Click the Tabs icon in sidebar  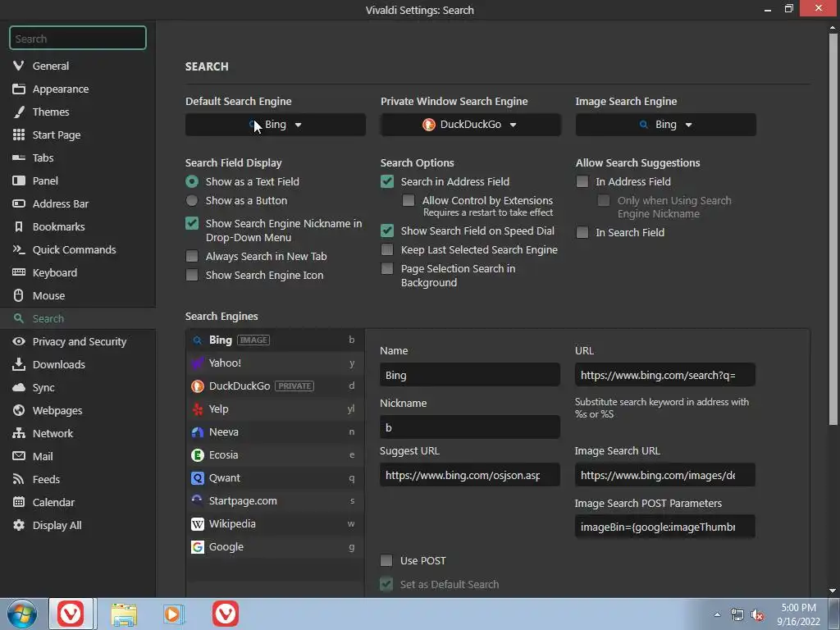click(x=19, y=157)
